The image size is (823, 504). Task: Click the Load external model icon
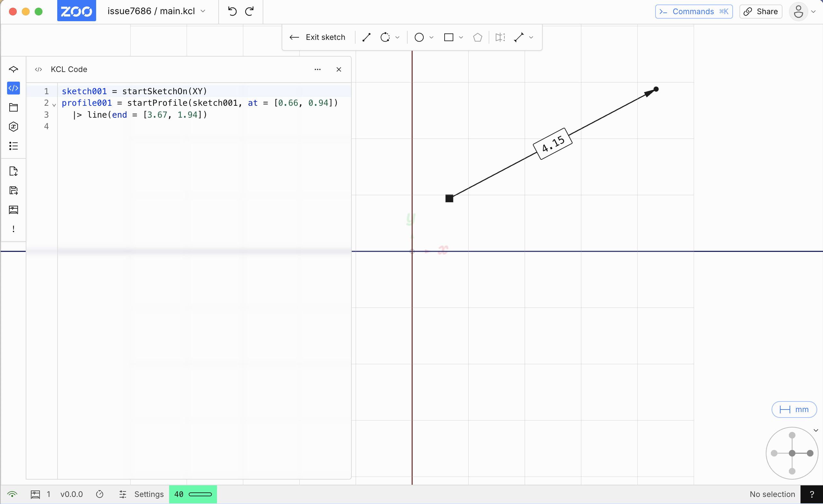[x=14, y=171]
